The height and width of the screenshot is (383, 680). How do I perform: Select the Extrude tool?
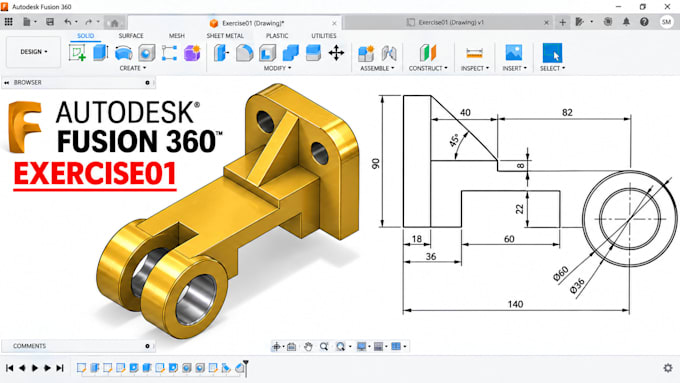tap(101, 53)
